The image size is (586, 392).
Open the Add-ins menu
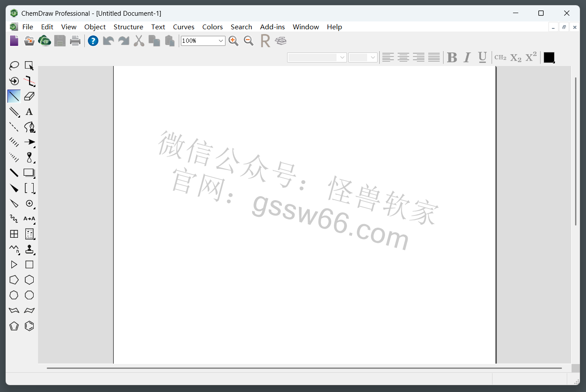(272, 27)
